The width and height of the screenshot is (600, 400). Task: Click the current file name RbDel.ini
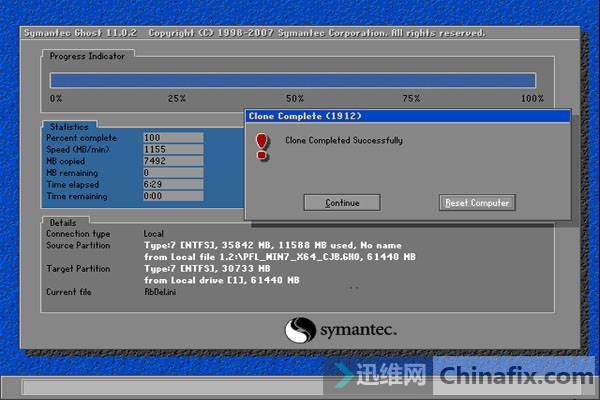pyautogui.click(x=160, y=292)
